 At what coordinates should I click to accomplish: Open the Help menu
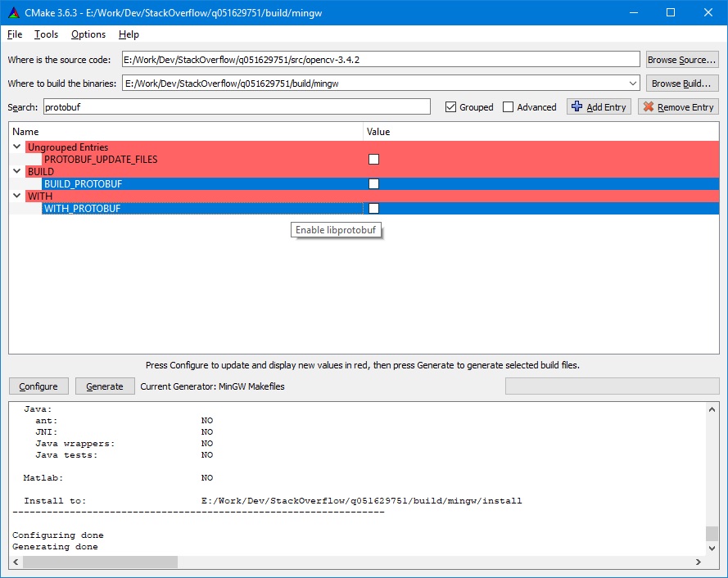129,34
